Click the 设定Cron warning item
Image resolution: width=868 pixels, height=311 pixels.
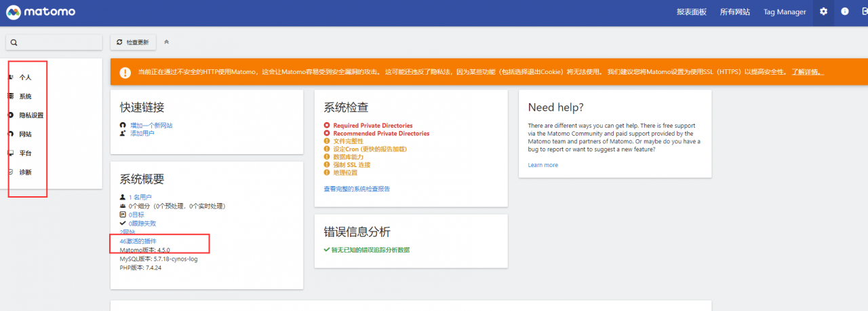(370, 149)
